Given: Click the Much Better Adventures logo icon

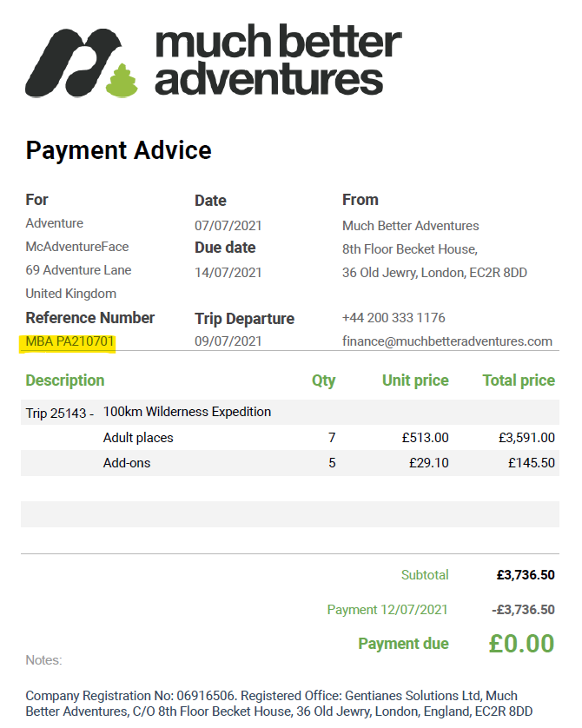Looking at the screenshot, I should [x=76, y=63].
